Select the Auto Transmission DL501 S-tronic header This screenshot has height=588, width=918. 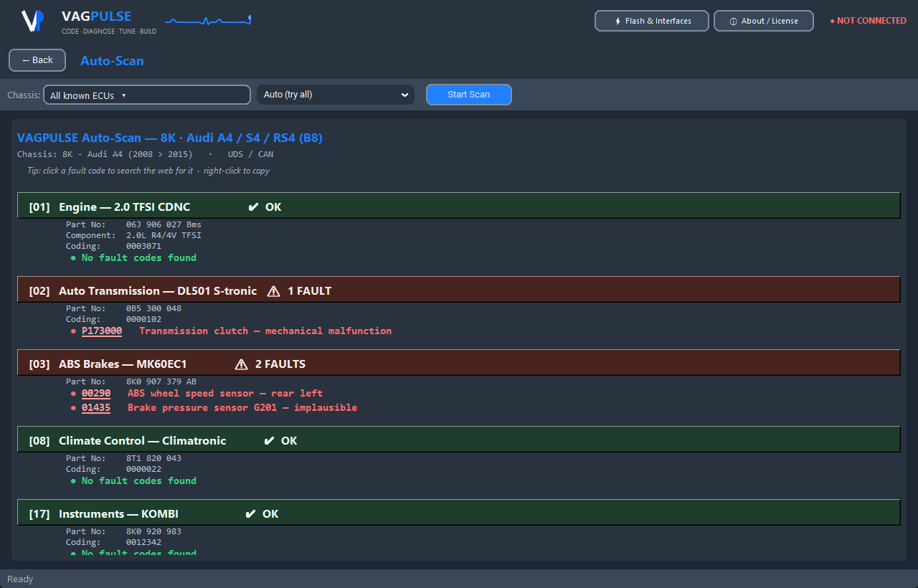click(x=459, y=291)
